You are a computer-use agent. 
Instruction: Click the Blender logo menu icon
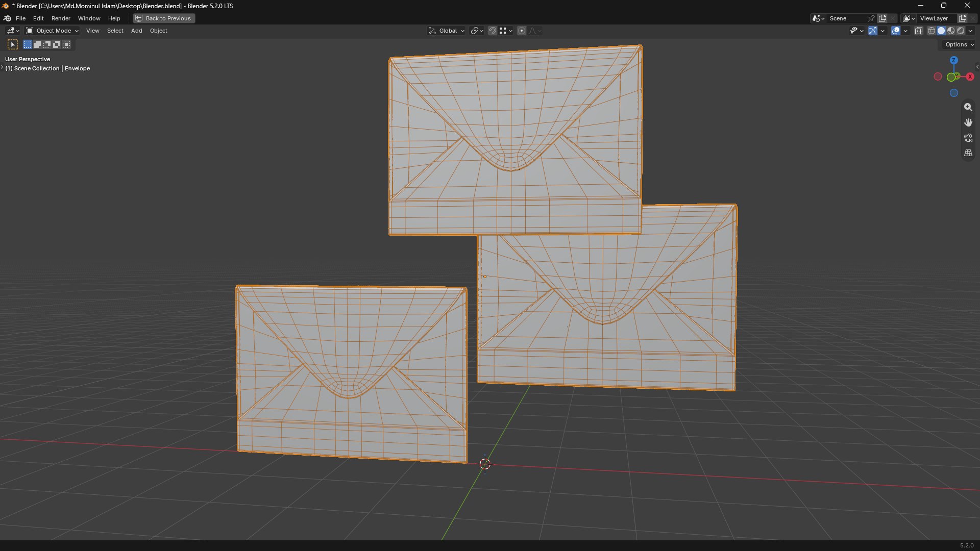(7, 18)
